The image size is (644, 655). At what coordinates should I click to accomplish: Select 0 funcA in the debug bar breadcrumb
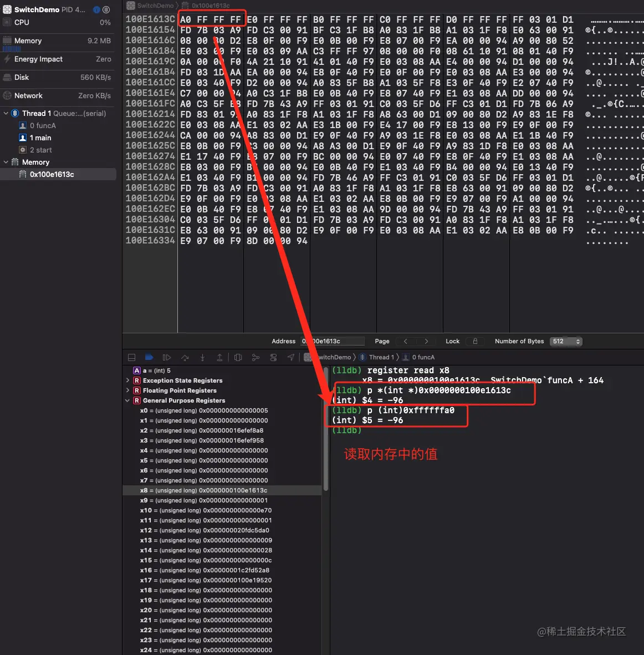(x=418, y=357)
